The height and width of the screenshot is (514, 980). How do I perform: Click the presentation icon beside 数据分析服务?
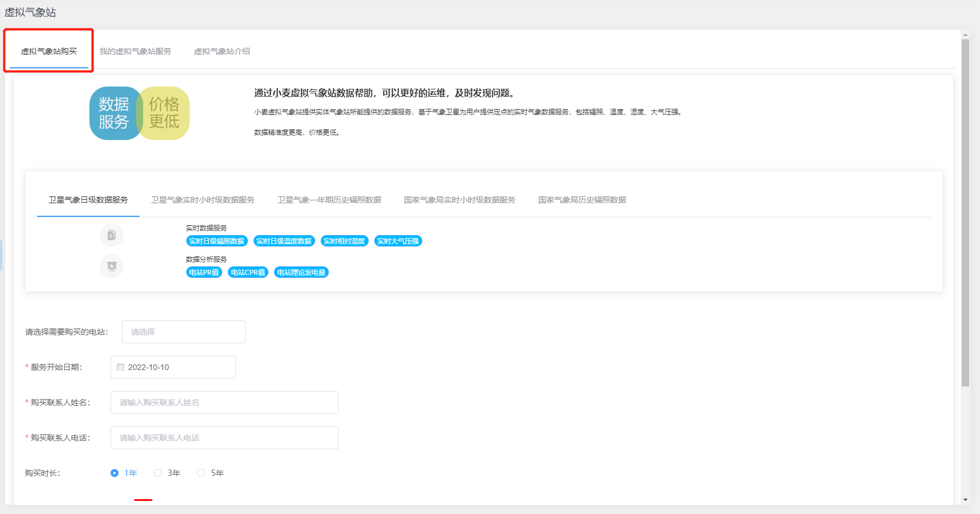click(112, 266)
